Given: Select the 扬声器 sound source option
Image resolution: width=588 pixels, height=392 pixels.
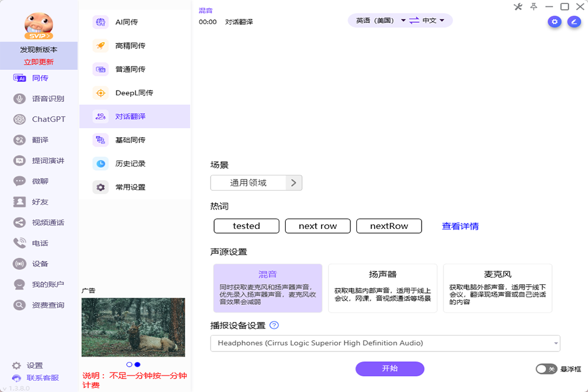Looking at the screenshot, I should [x=382, y=288].
